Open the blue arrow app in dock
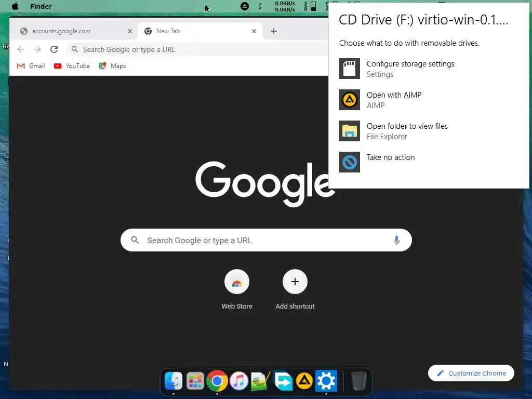 [x=283, y=381]
